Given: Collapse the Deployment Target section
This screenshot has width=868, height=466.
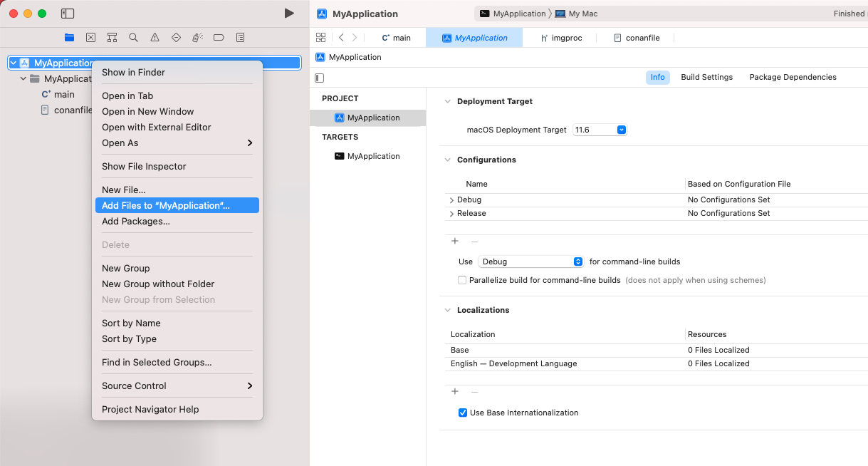Looking at the screenshot, I should coord(448,101).
